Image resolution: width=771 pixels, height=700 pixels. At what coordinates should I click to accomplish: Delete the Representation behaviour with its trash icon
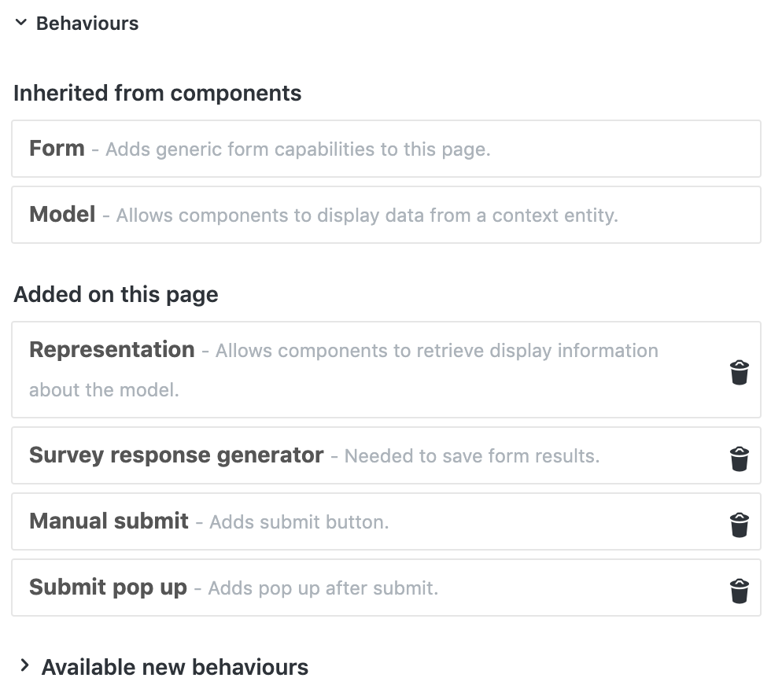(739, 372)
